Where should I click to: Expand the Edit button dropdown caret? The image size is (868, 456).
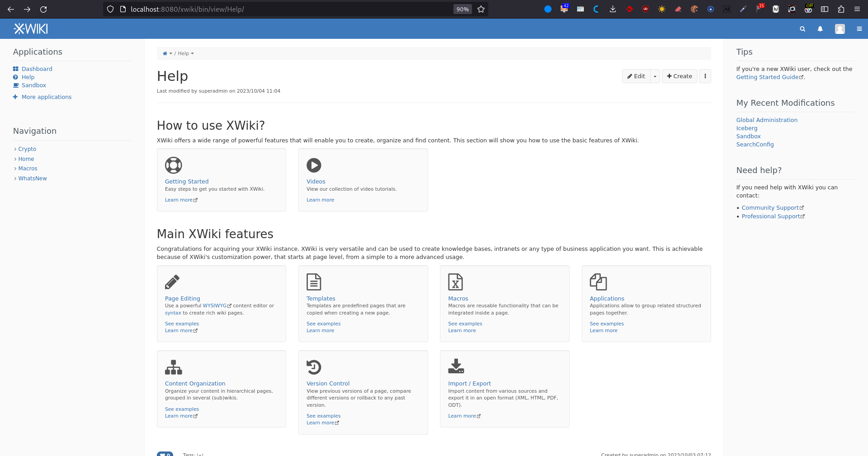click(655, 76)
